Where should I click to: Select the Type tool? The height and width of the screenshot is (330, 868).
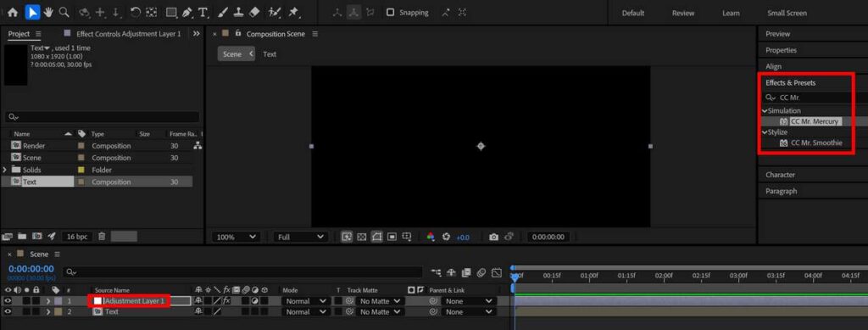point(203,12)
